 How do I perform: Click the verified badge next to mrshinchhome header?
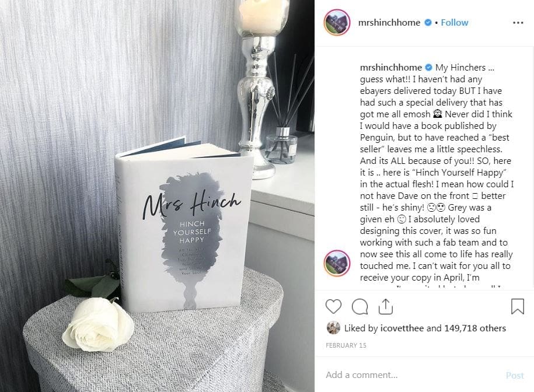tap(428, 22)
